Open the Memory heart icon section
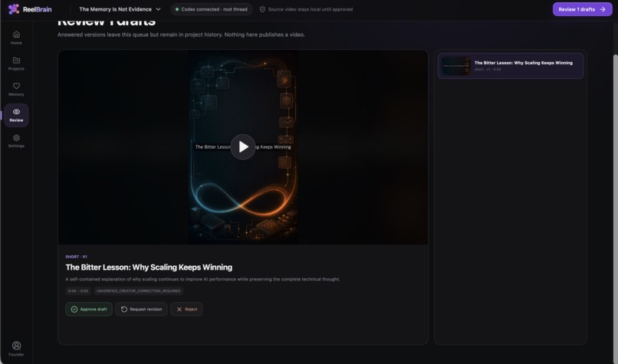Screen dimensions: 618x364 tap(16, 90)
